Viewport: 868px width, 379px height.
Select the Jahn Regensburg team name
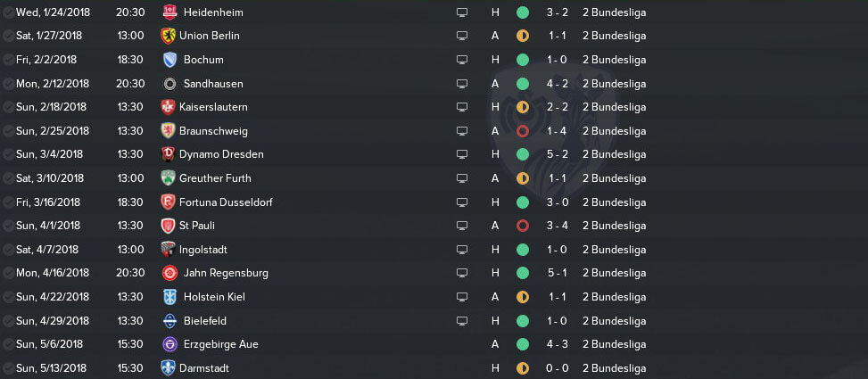pos(226,273)
